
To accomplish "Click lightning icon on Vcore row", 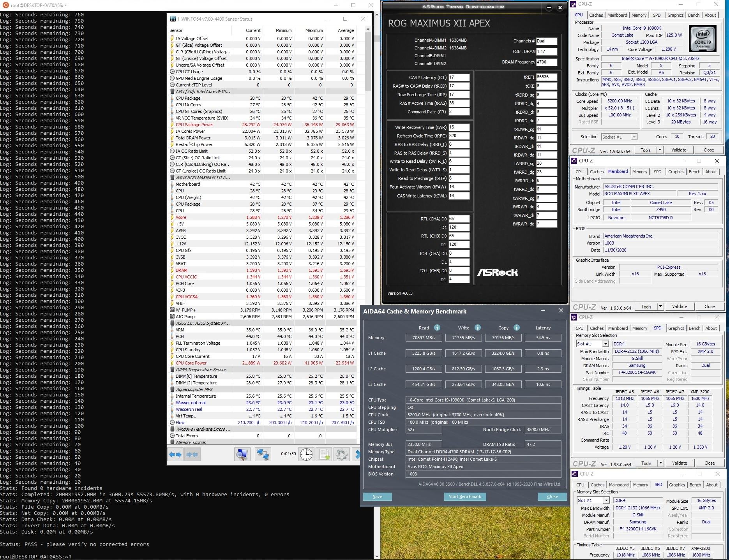I will [x=172, y=217].
